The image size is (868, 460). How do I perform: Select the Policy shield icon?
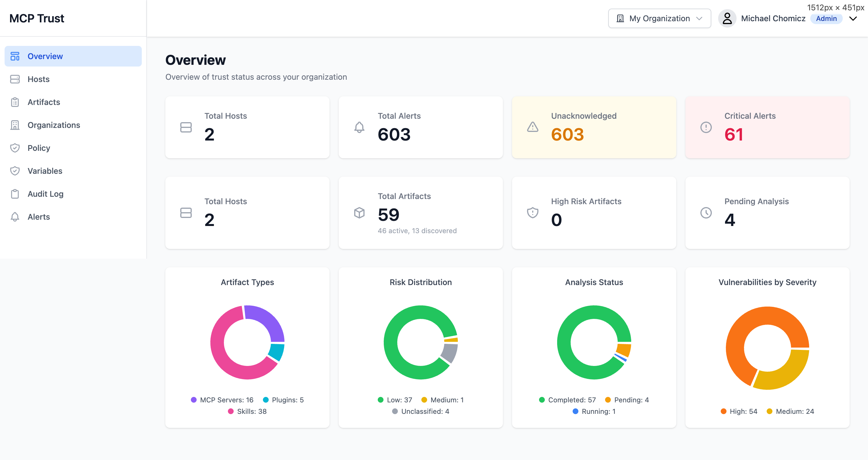tap(15, 148)
